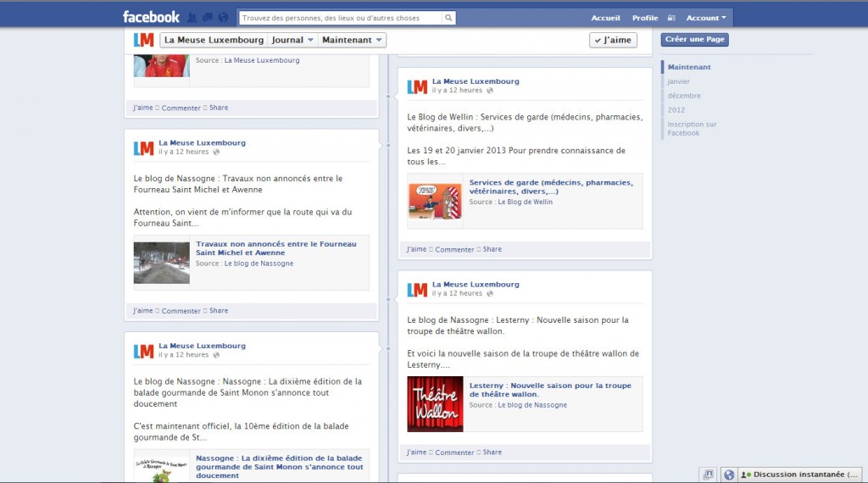Screen dimensions: 868x483
Task: Click the snowy road thumbnail
Action: tap(162, 263)
